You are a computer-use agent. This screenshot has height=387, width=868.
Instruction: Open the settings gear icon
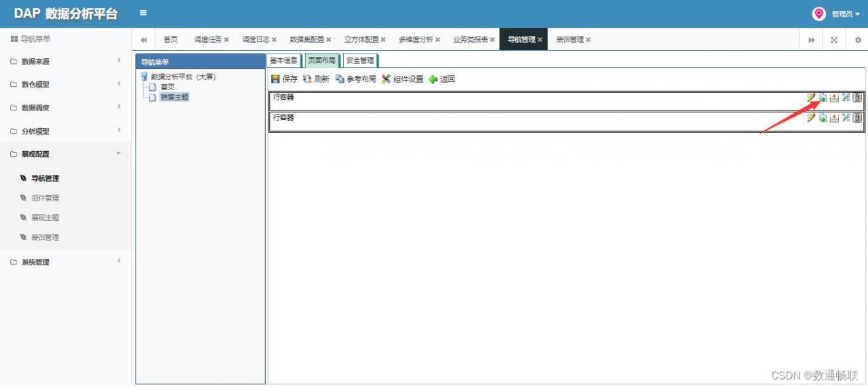tap(857, 39)
